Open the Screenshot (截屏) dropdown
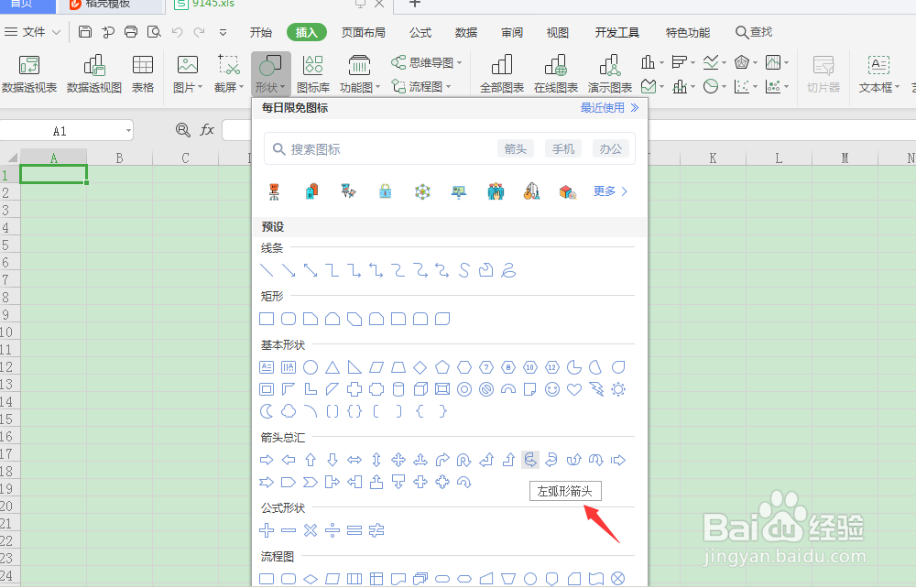The image size is (916, 588). click(x=228, y=74)
